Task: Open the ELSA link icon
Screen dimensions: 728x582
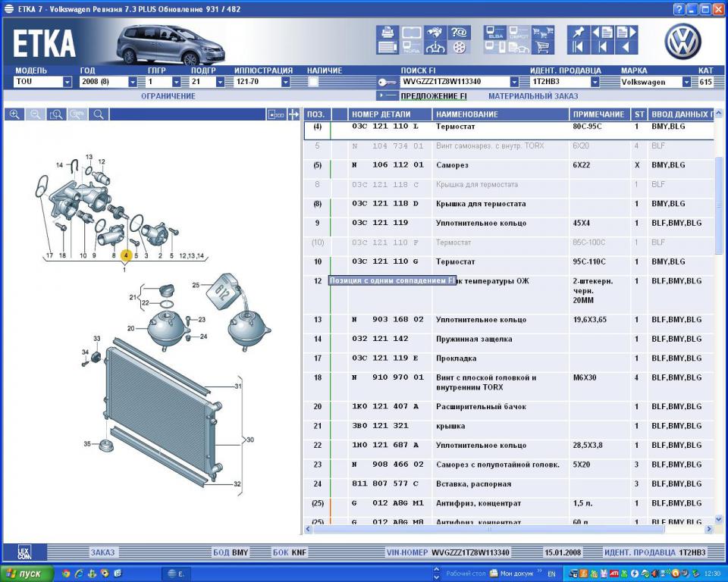Action: tap(495, 33)
